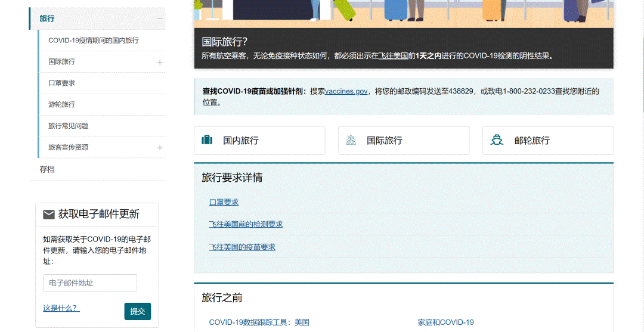The height and width of the screenshot is (332, 644).
Task: Click the 提交 email submit button
Action: pos(137,311)
